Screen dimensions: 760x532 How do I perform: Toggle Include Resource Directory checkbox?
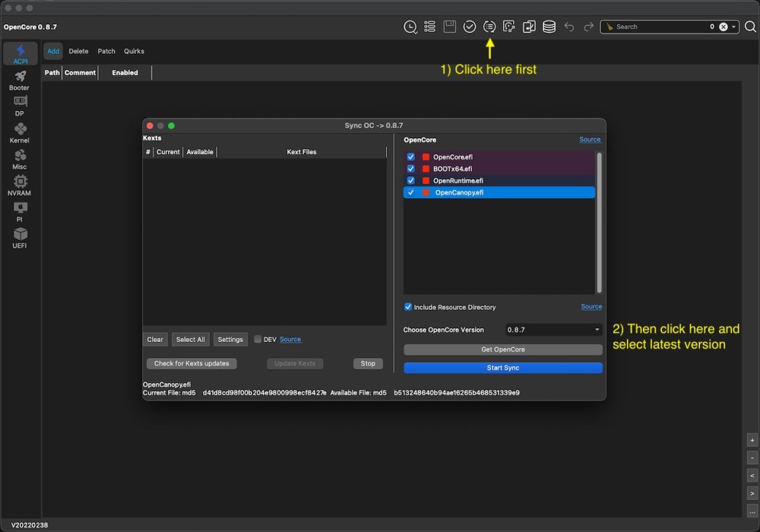(x=407, y=307)
